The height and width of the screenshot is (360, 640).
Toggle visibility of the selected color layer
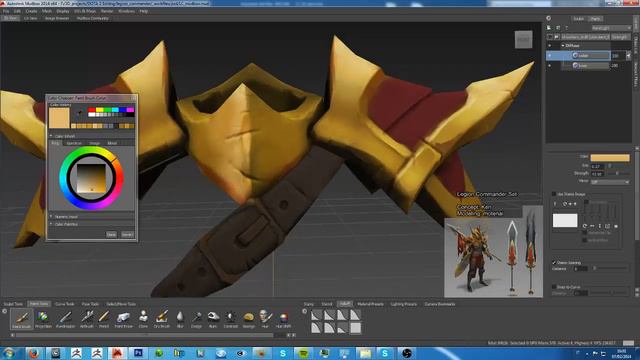coord(549,56)
